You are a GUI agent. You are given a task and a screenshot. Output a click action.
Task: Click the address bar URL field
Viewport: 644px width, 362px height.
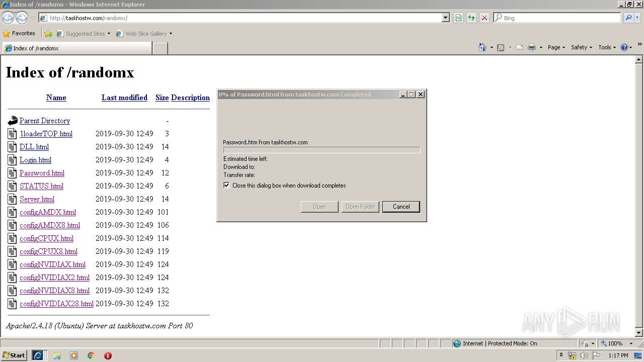pos(242,18)
